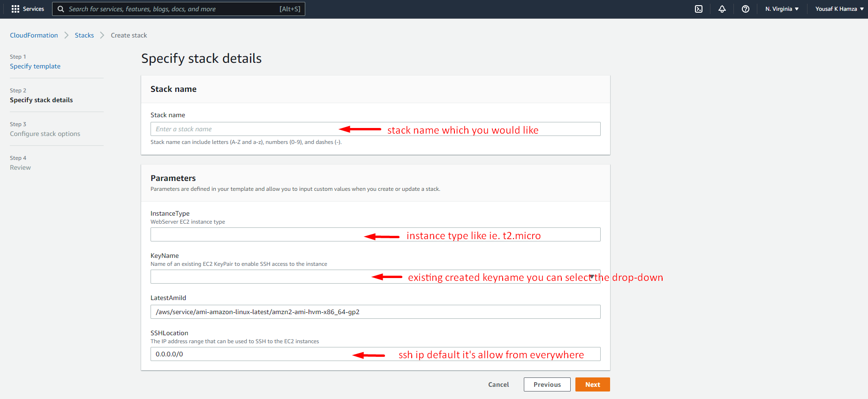The width and height of the screenshot is (868, 399).
Task: Click 'Create stack' breadcrumb text
Action: [x=129, y=35]
